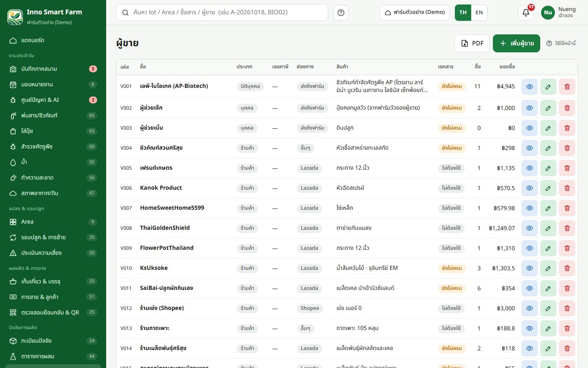Viewport: 588px width, 368px height.
Task: Click the ยังไม่ครบ document badge for V001
Action: [452, 87]
